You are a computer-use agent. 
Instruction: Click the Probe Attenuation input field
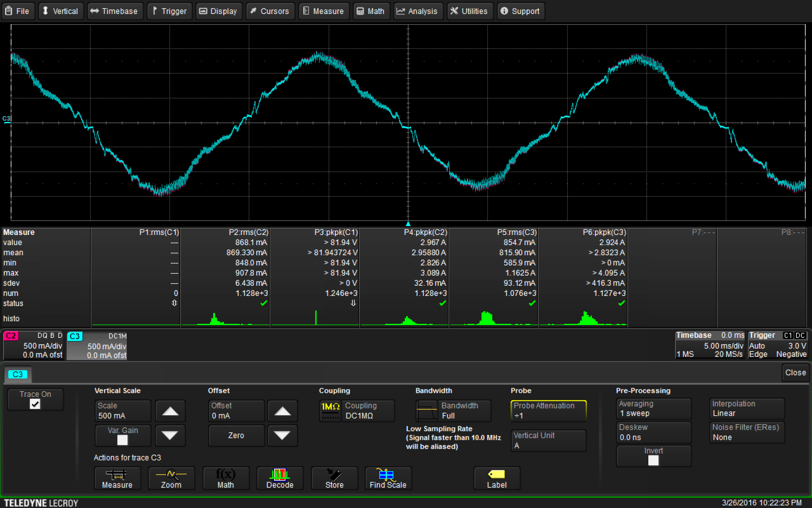[548, 411]
